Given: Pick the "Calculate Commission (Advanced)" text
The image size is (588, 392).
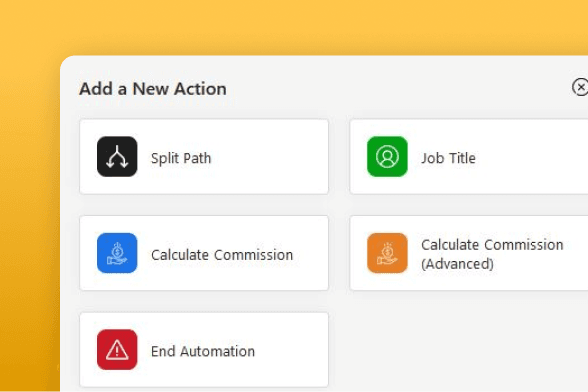Looking at the screenshot, I should [x=492, y=254].
